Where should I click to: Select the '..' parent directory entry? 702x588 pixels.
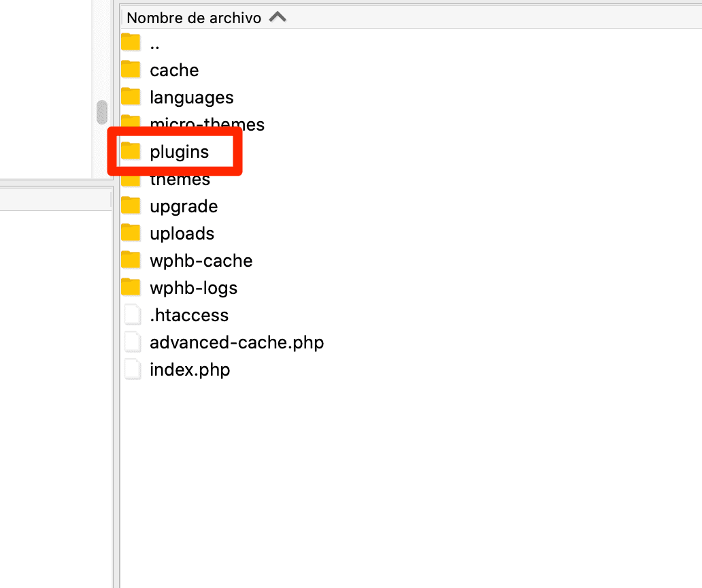coord(154,46)
